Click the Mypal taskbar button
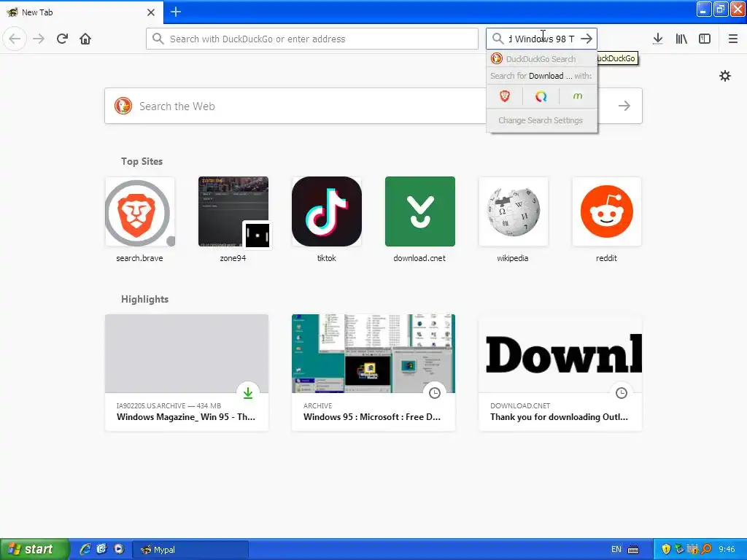 point(190,550)
